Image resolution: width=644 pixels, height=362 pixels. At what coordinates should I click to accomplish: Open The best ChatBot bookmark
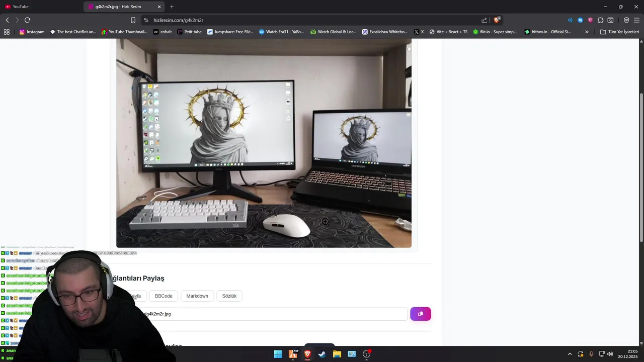pos(73,32)
